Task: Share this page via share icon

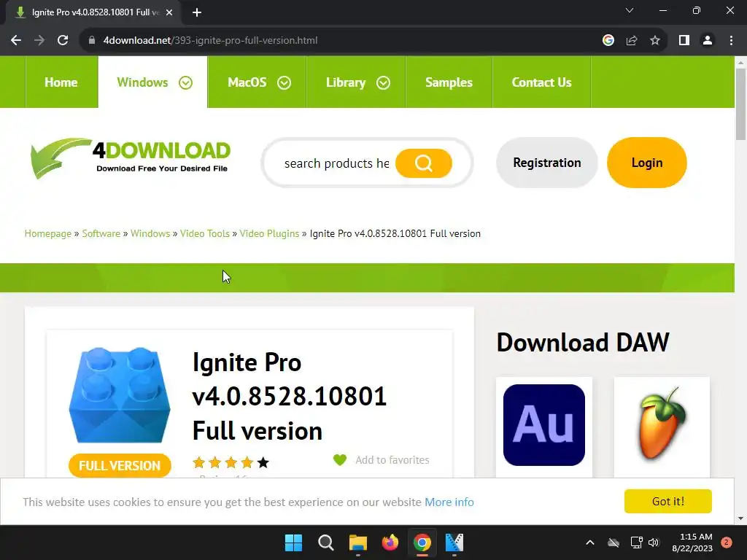Action: (632, 41)
